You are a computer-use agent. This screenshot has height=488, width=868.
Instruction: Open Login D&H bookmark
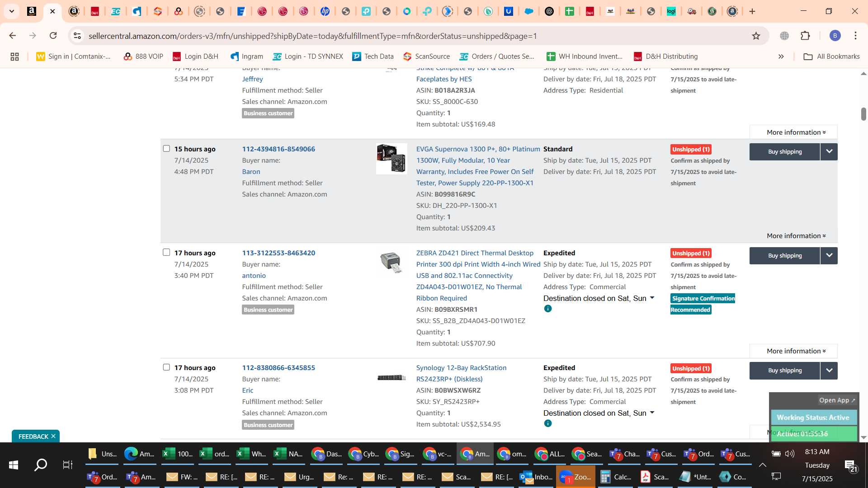coord(195,56)
